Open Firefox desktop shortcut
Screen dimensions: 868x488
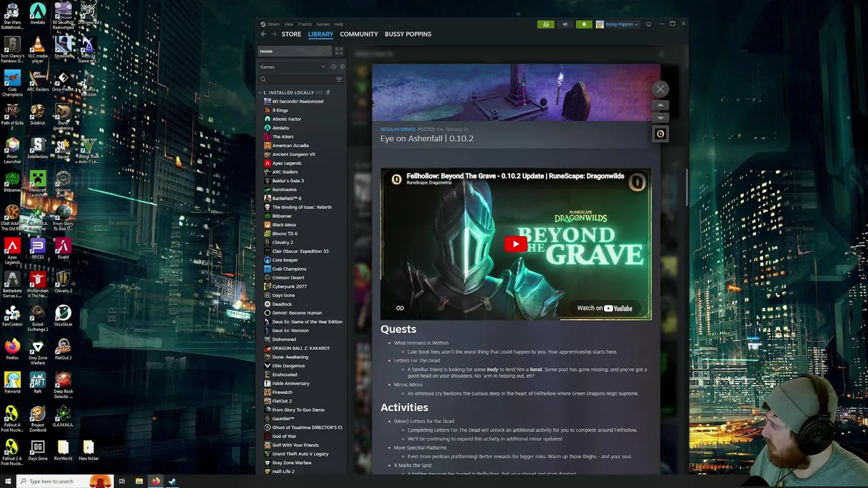point(12,350)
